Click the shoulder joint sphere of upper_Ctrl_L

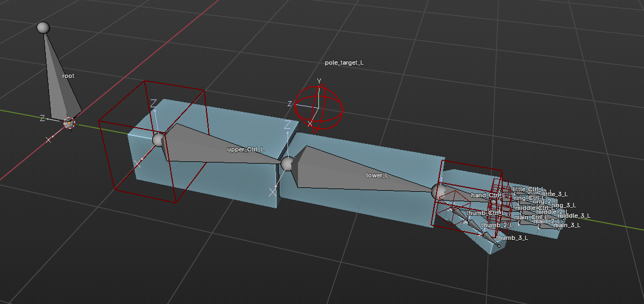click(159, 139)
